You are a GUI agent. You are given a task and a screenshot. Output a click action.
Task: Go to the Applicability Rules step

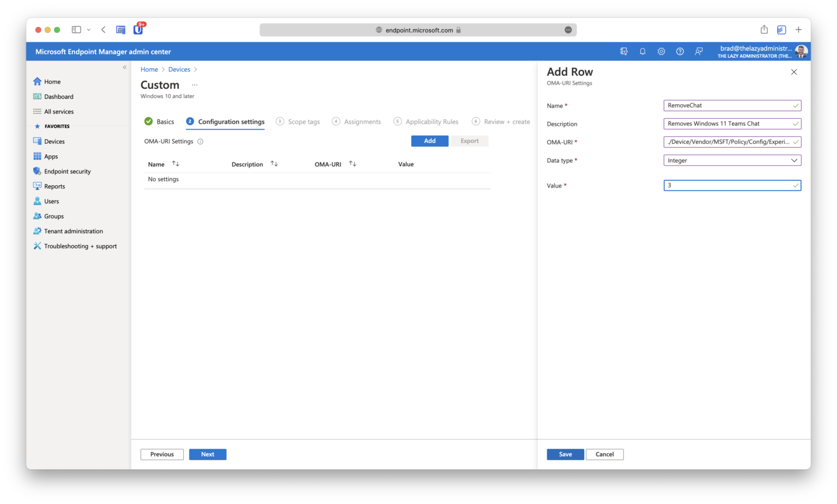[426, 122]
